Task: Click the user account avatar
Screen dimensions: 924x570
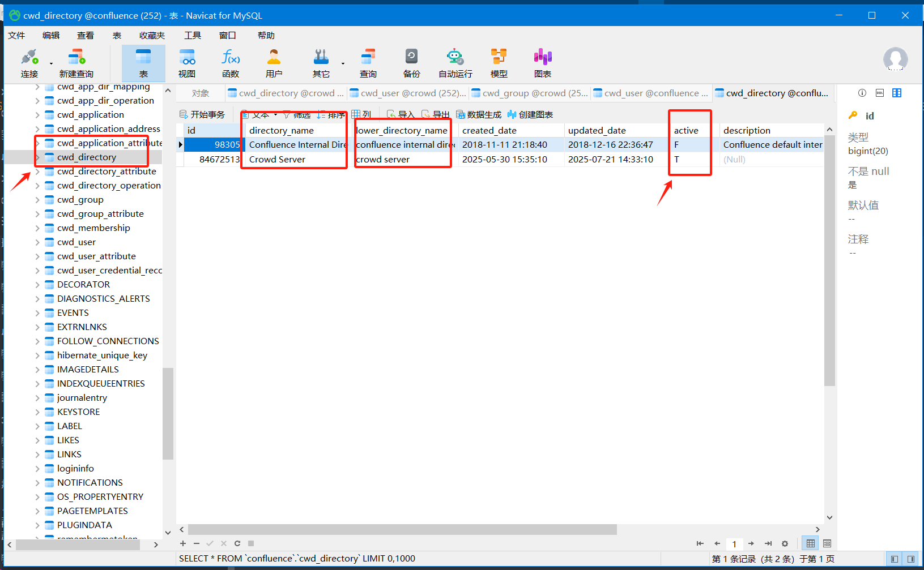Action: pyautogui.click(x=896, y=59)
